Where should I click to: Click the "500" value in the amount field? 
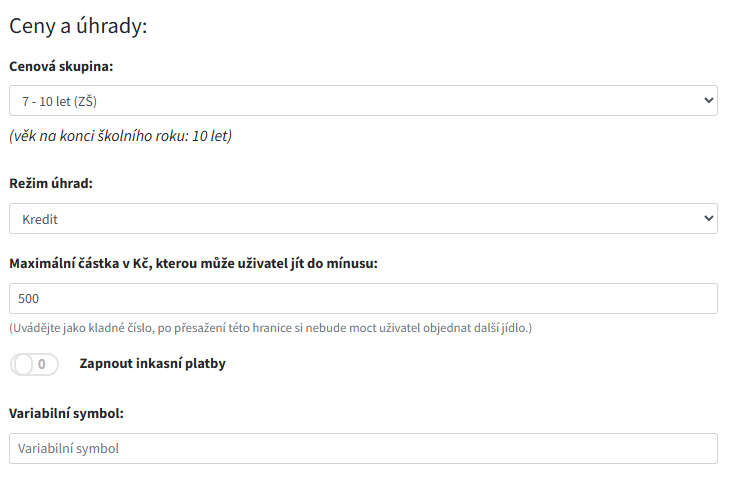click(29, 298)
